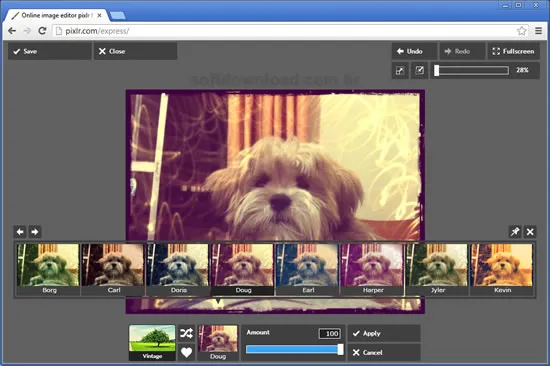
Task: Click the Redo button
Action: click(x=462, y=51)
